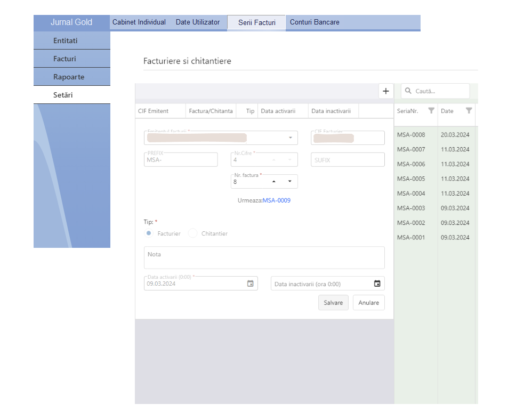This screenshot has height=420, width=524.
Task: Click the Nota text area
Action: pos(264,257)
